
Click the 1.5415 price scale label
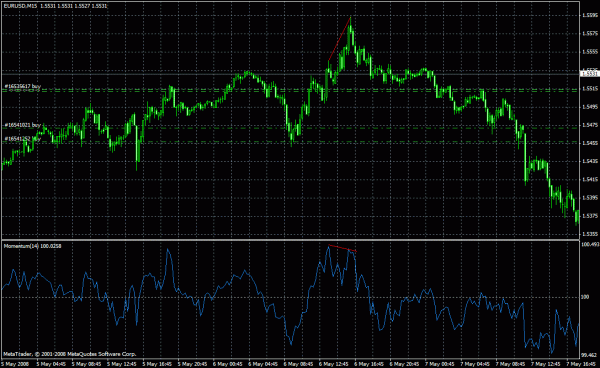(589, 179)
